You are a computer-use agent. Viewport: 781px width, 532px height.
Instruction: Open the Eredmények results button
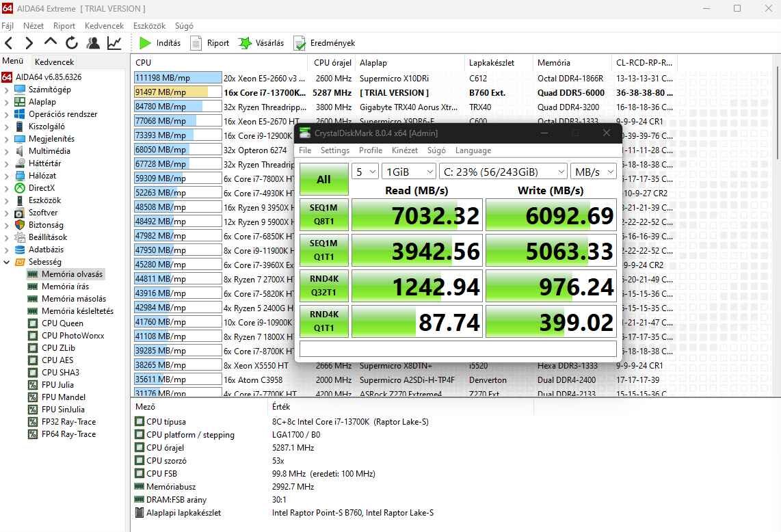tap(325, 43)
